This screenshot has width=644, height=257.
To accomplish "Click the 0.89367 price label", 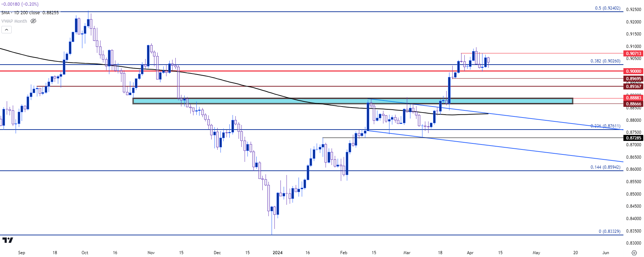I will click(634, 87).
